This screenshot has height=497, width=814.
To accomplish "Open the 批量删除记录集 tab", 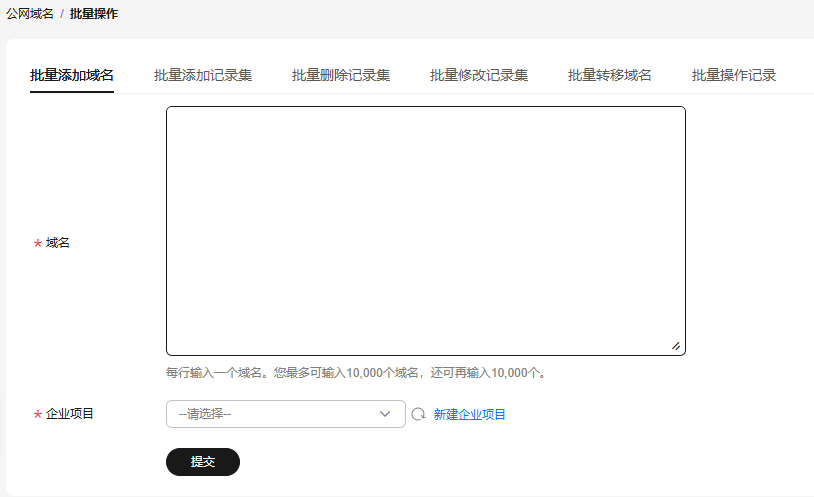I will pos(341,75).
